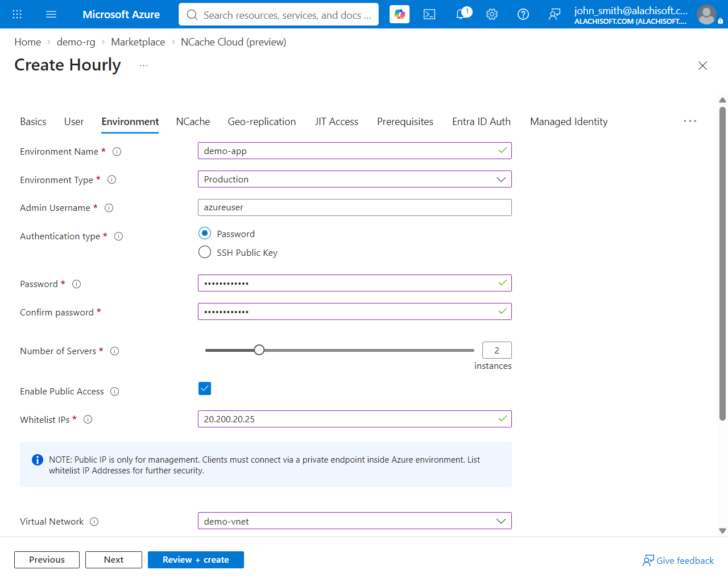Viewport: 728px width, 582px height.
Task: Go back with Previous button
Action: point(47,560)
